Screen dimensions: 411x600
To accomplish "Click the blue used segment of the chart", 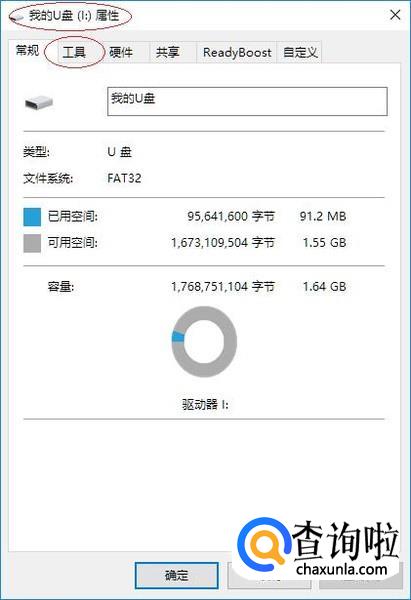I will (x=178, y=337).
